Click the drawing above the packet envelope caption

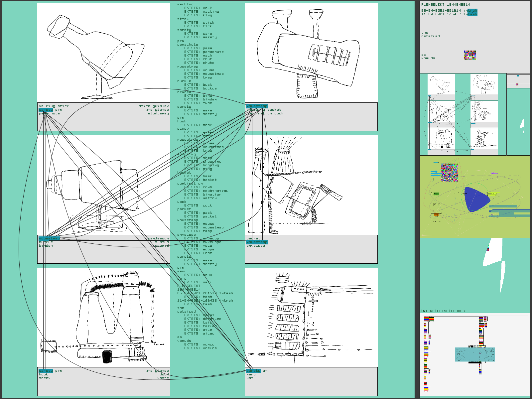[311, 185]
